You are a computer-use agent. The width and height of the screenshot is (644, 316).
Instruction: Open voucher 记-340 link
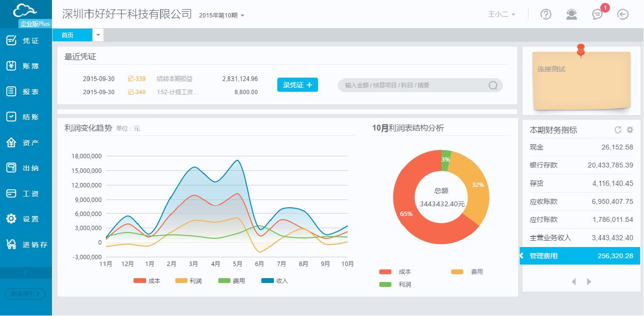pyautogui.click(x=136, y=92)
